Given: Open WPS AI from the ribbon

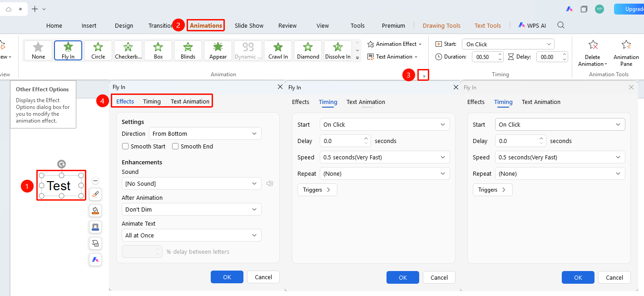Looking at the screenshot, I should 532,25.
